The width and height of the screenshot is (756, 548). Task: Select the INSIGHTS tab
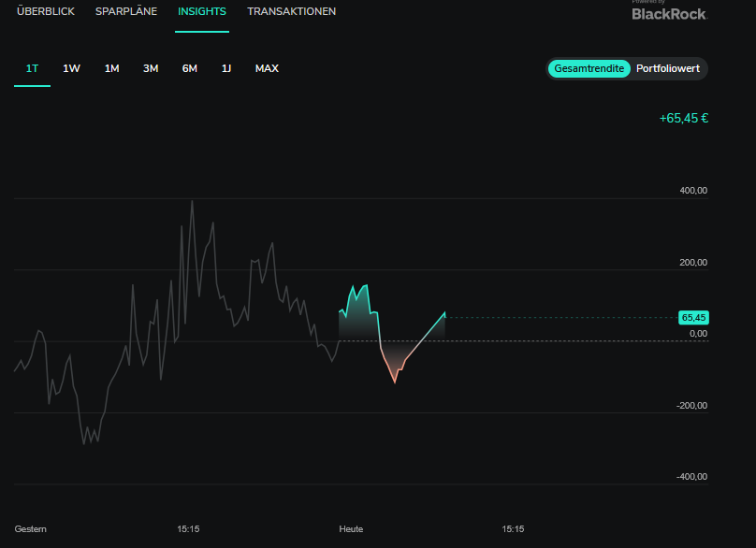pyautogui.click(x=202, y=12)
